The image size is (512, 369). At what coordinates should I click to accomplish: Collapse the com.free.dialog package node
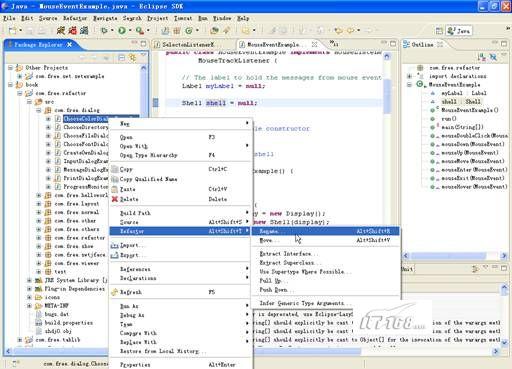(39, 110)
